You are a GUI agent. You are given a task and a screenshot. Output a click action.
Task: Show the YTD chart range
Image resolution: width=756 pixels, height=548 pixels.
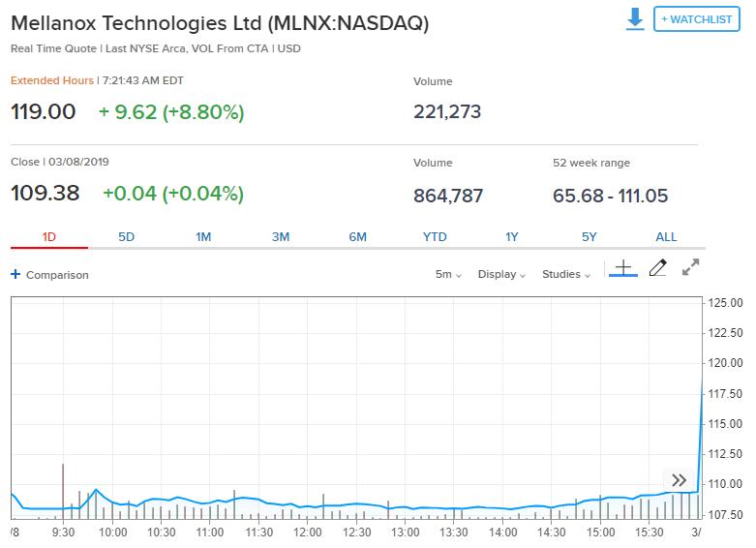[435, 237]
